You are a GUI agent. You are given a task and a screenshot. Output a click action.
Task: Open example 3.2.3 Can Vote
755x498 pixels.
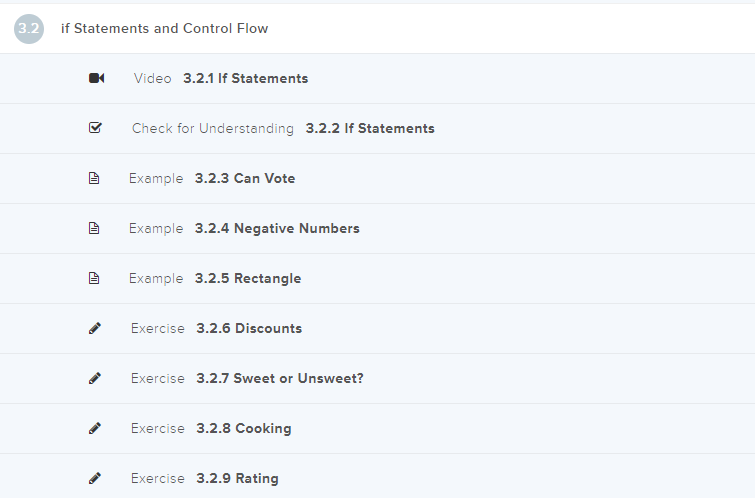click(x=244, y=178)
